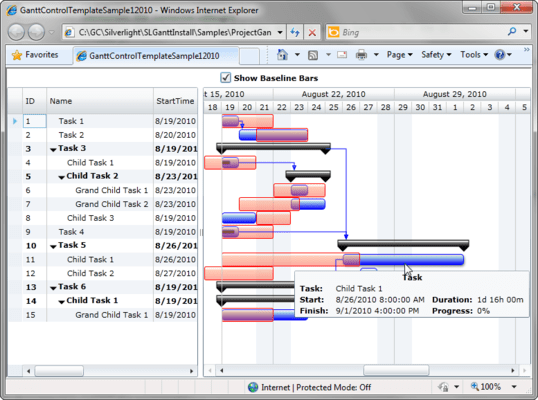Click the browser Forward button

pyautogui.click(x=36, y=32)
